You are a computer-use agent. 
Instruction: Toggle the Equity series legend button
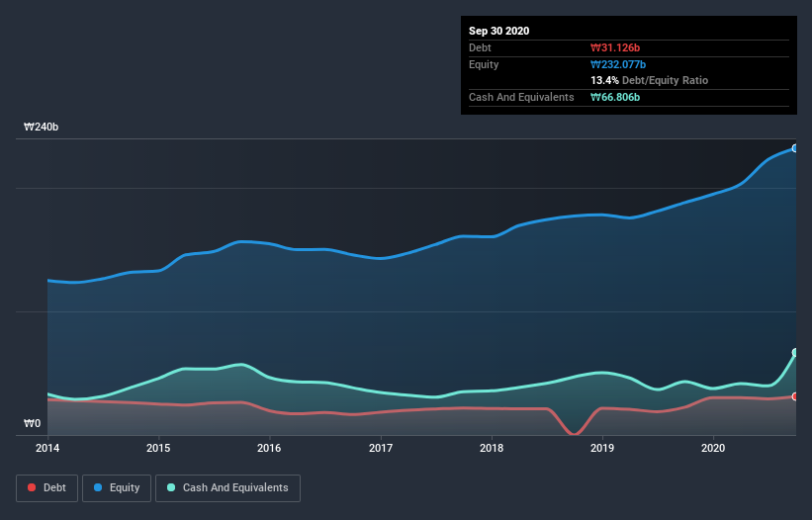[x=117, y=487]
